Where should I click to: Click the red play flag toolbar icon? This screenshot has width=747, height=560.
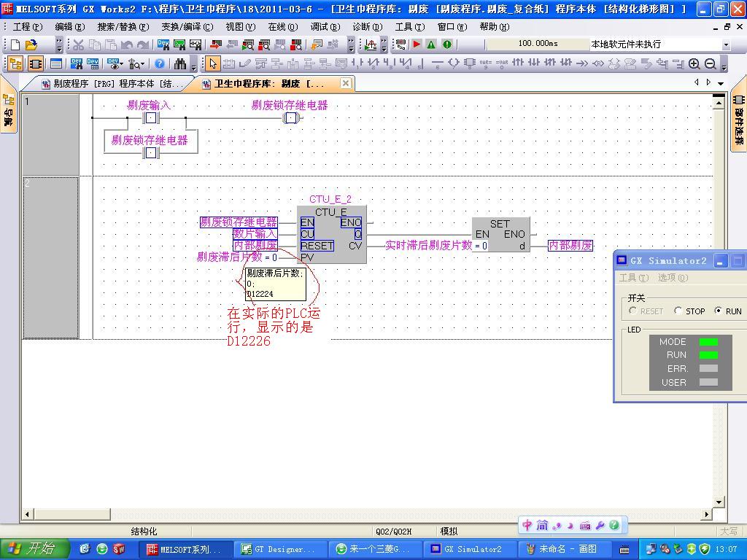pyautogui.click(x=417, y=44)
